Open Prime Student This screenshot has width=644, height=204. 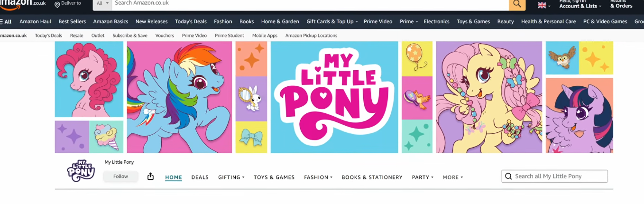[230, 36]
